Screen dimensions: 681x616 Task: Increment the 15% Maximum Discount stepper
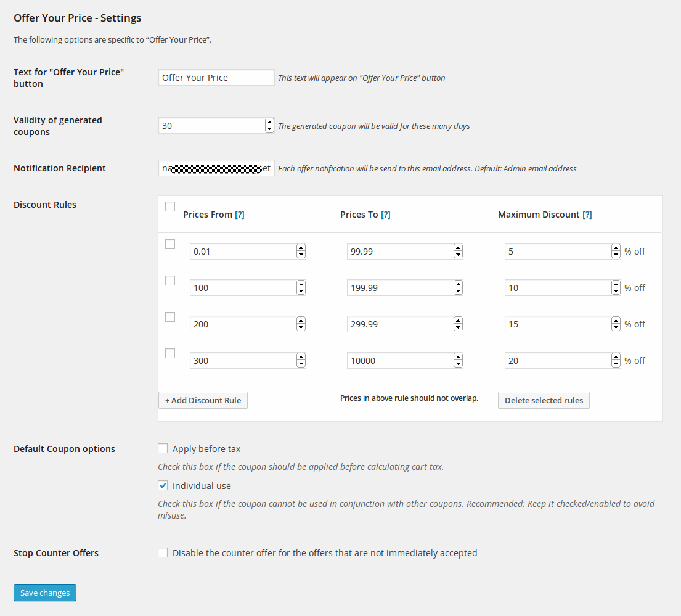click(616, 321)
